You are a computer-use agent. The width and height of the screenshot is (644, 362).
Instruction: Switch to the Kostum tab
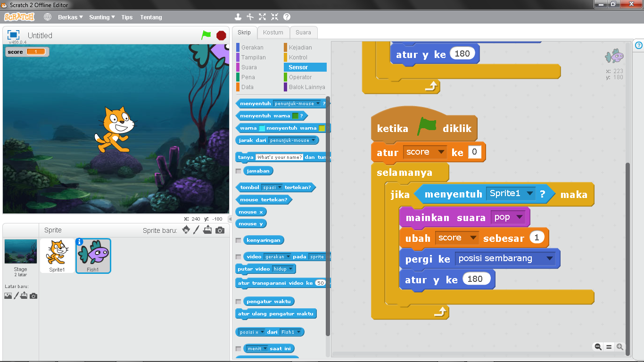273,32
